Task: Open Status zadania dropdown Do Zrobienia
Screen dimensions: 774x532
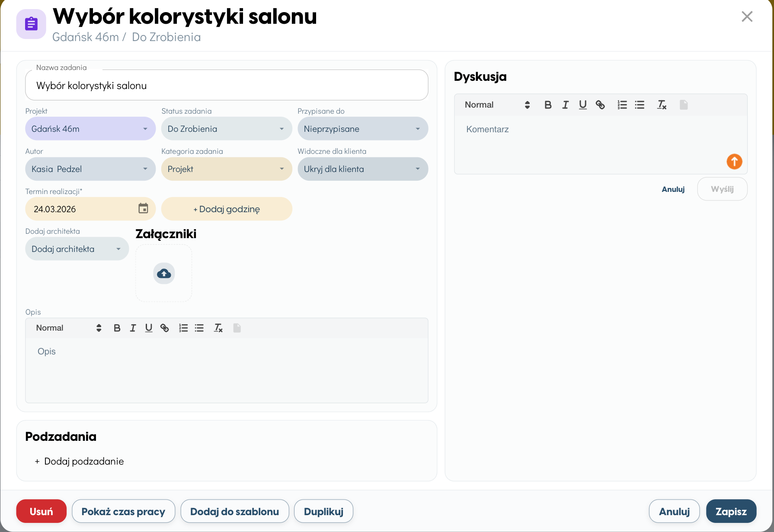Action: click(x=227, y=129)
